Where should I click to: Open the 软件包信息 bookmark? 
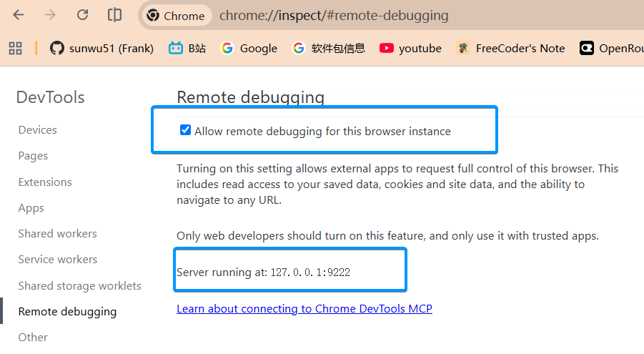pyautogui.click(x=329, y=48)
